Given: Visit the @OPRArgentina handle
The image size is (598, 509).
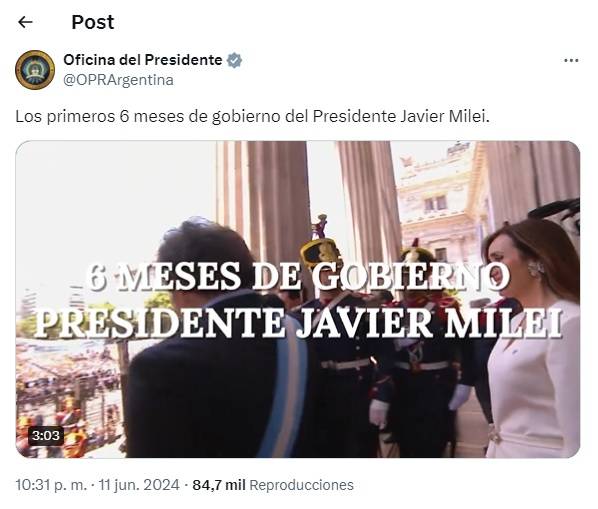Looking at the screenshot, I should tap(118, 80).
